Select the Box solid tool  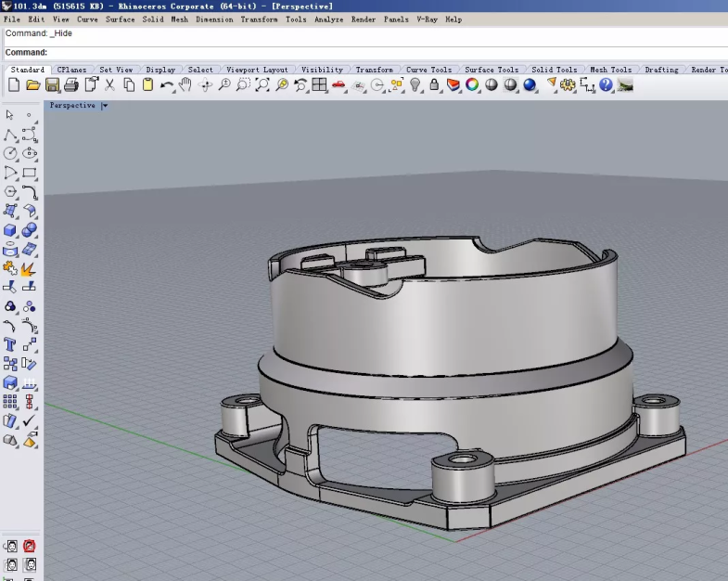point(10,230)
